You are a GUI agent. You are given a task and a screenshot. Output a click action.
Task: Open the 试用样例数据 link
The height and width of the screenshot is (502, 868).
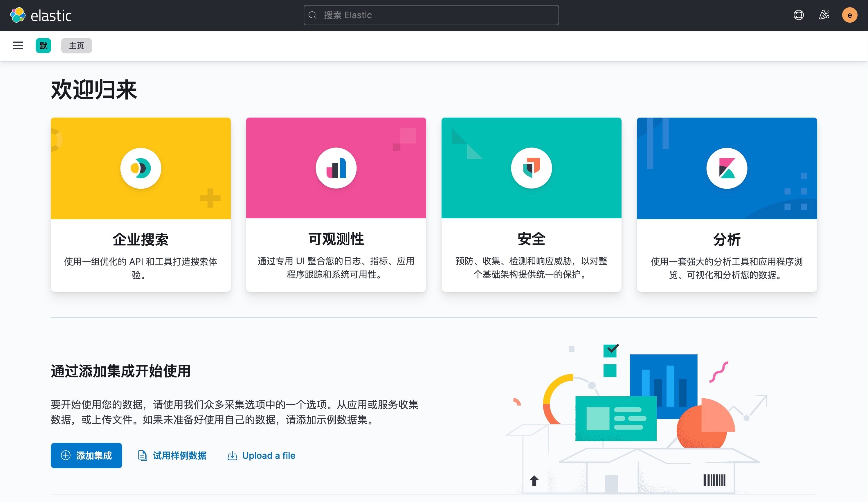click(x=172, y=456)
